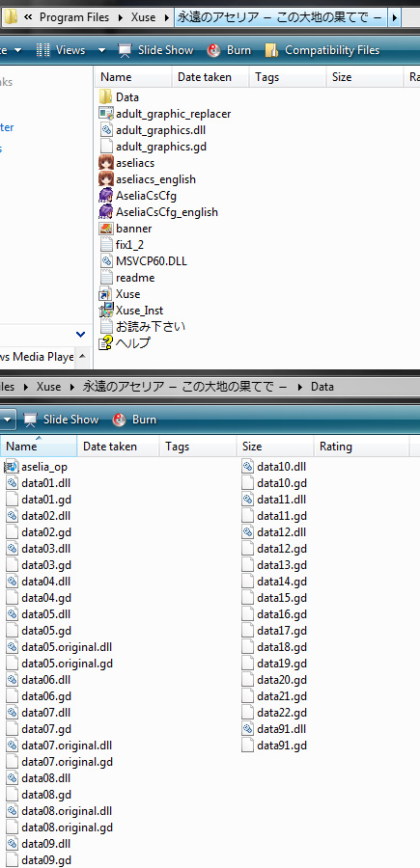Select data05.original.dll file icon

pos(13,647)
